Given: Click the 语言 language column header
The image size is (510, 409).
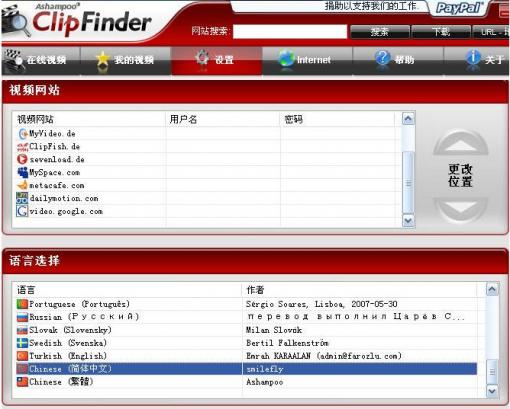Looking at the screenshot, I should [x=127, y=290].
